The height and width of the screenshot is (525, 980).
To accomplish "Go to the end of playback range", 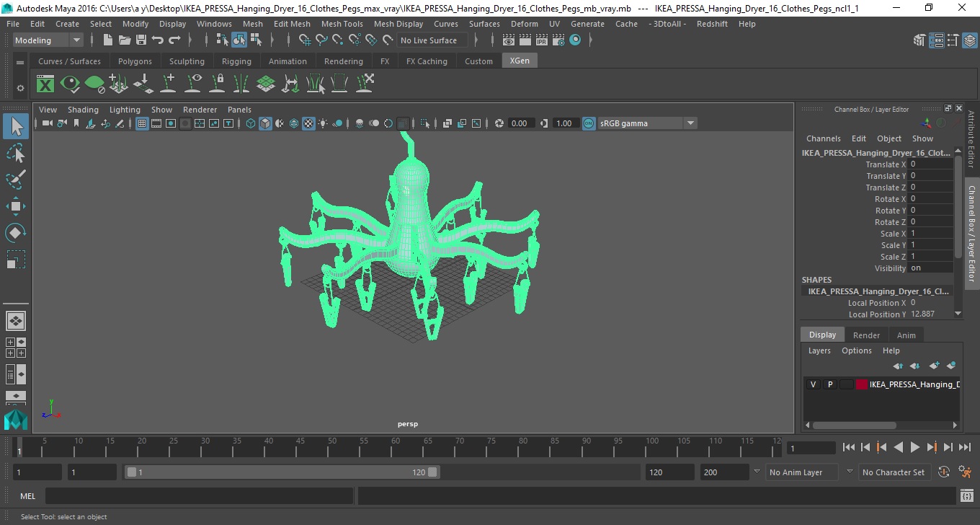I will pyautogui.click(x=964, y=447).
